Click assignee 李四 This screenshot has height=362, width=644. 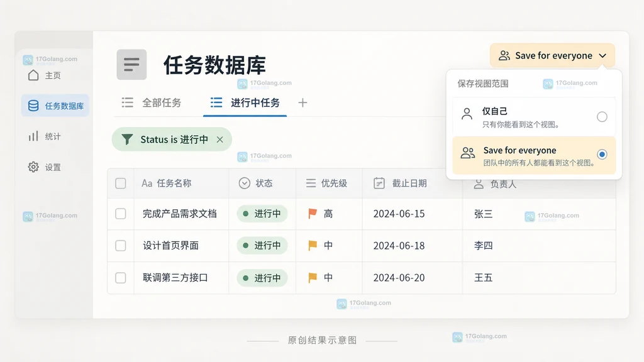484,246
